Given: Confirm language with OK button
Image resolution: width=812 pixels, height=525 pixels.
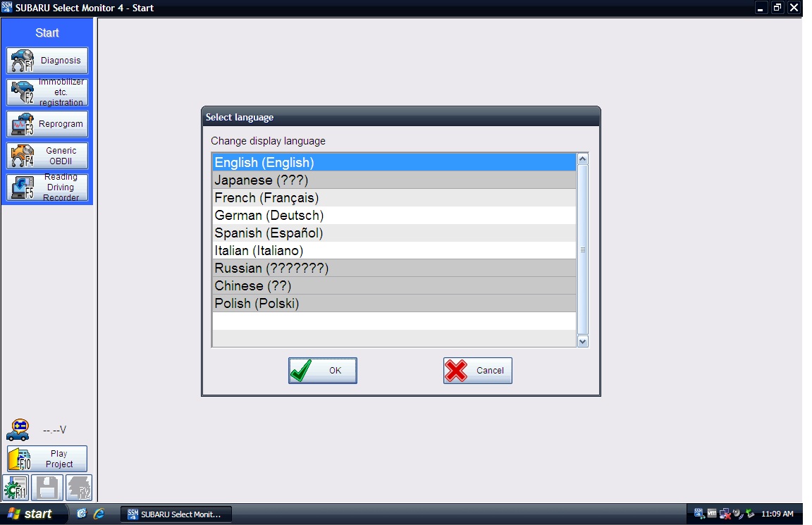Looking at the screenshot, I should pyautogui.click(x=323, y=370).
